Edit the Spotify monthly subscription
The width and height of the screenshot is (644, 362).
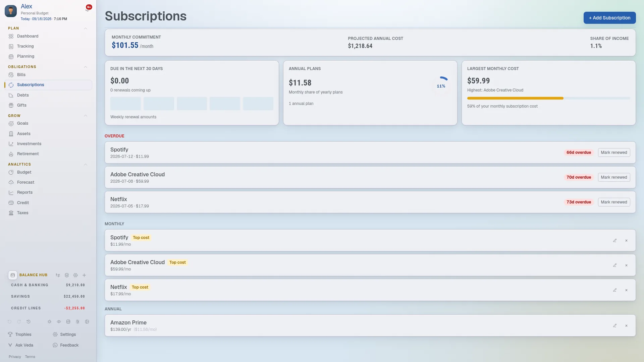615,241
